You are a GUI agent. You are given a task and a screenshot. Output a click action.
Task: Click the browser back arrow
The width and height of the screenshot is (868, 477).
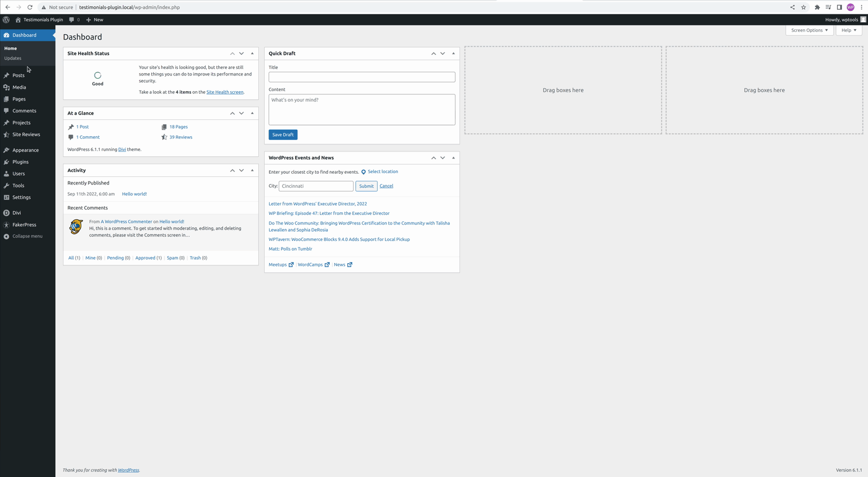coord(8,7)
